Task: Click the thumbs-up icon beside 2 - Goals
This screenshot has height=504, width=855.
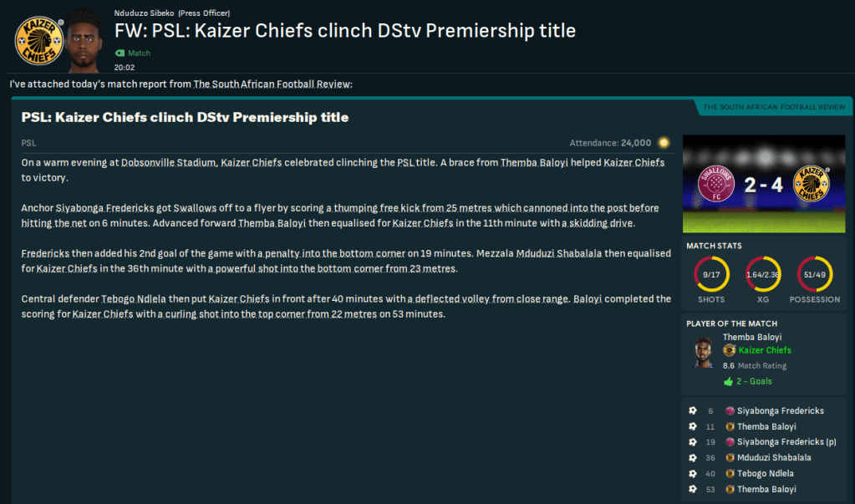Action: click(x=729, y=381)
